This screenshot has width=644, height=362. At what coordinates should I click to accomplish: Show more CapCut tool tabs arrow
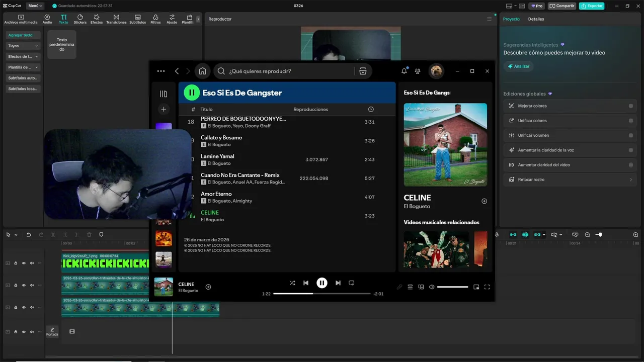coord(198,19)
